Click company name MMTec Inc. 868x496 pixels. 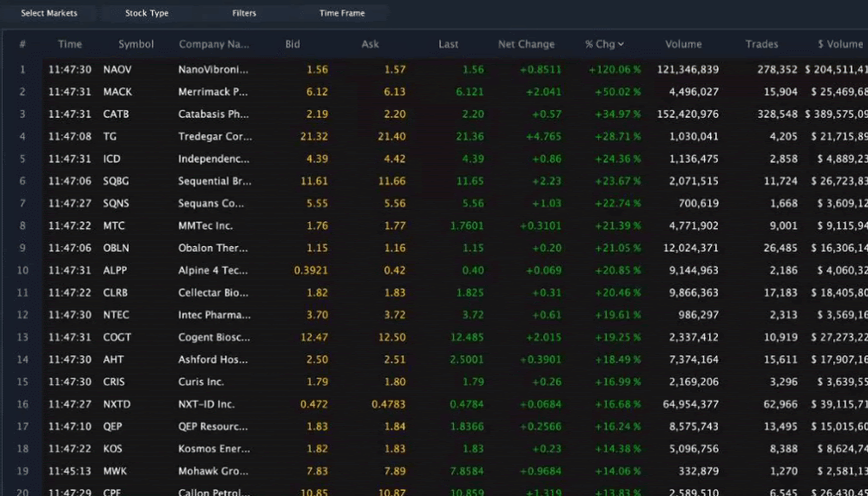206,225
